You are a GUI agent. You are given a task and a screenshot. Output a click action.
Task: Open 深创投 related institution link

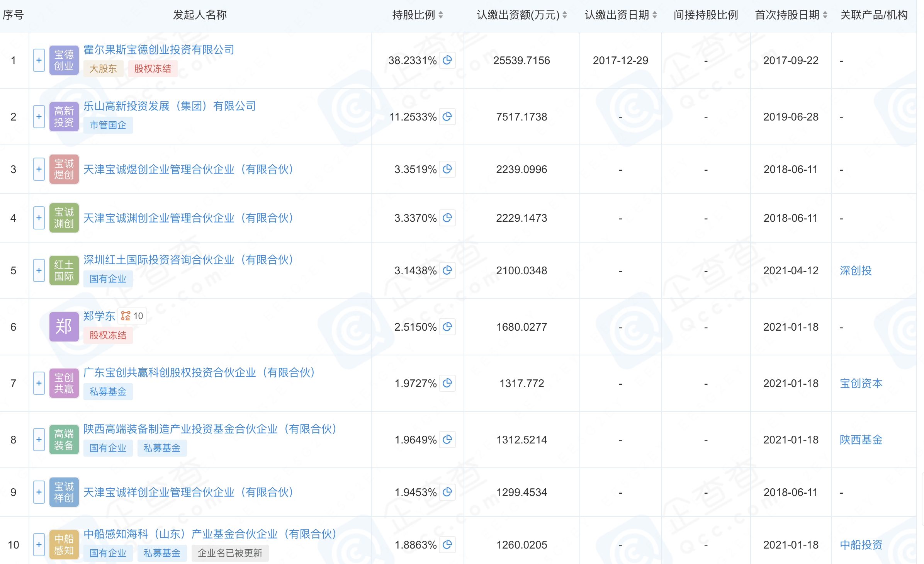(856, 270)
